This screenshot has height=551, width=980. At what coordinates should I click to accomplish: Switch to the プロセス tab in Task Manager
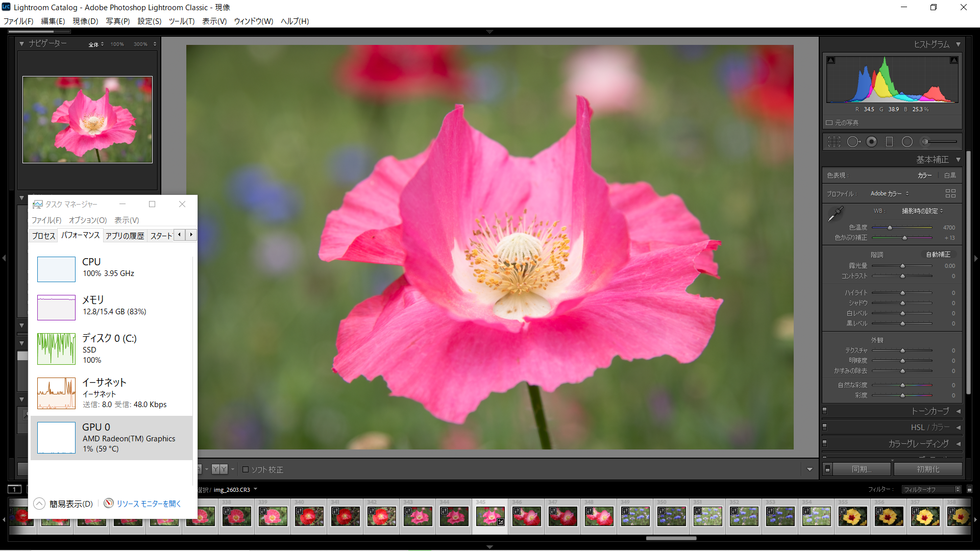coord(43,236)
